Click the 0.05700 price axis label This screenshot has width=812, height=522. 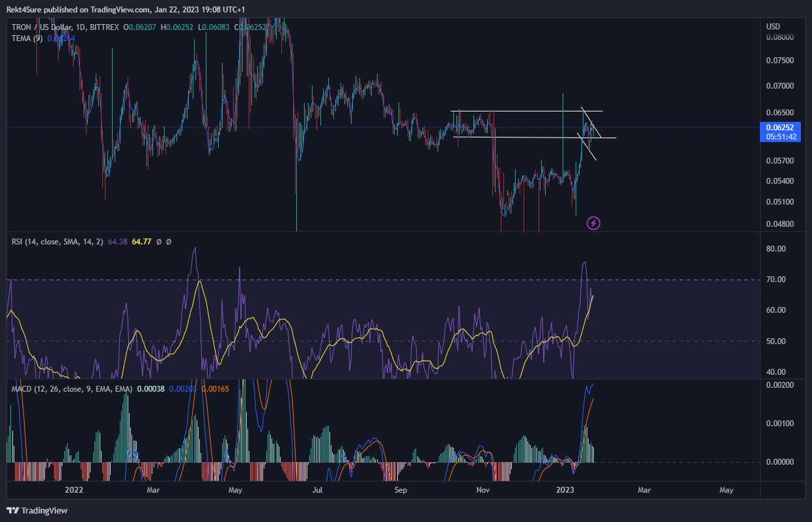(x=780, y=161)
